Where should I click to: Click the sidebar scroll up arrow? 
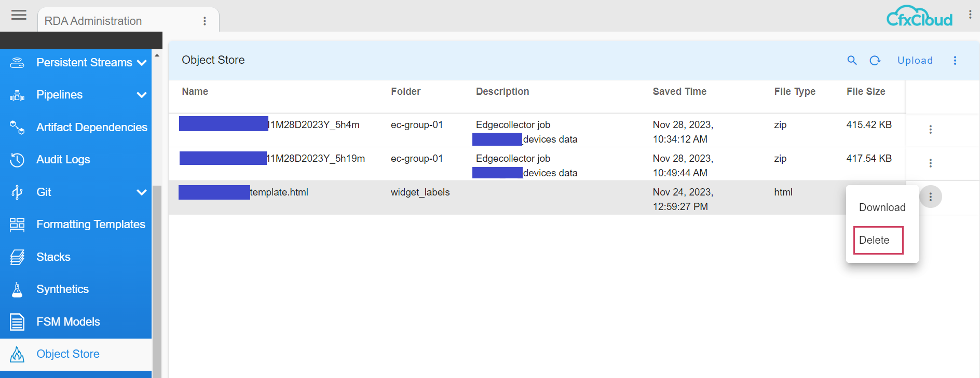tap(157, 55)
